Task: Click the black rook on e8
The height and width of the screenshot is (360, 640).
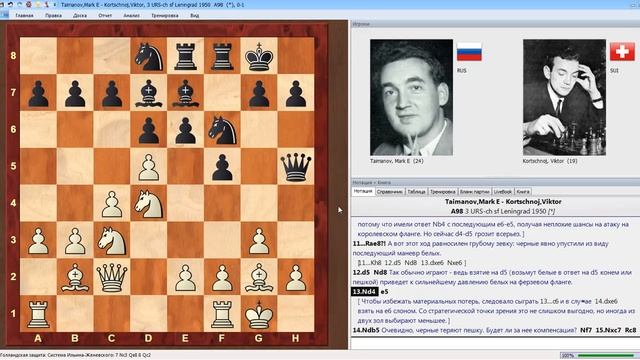Action: (186, 56)
